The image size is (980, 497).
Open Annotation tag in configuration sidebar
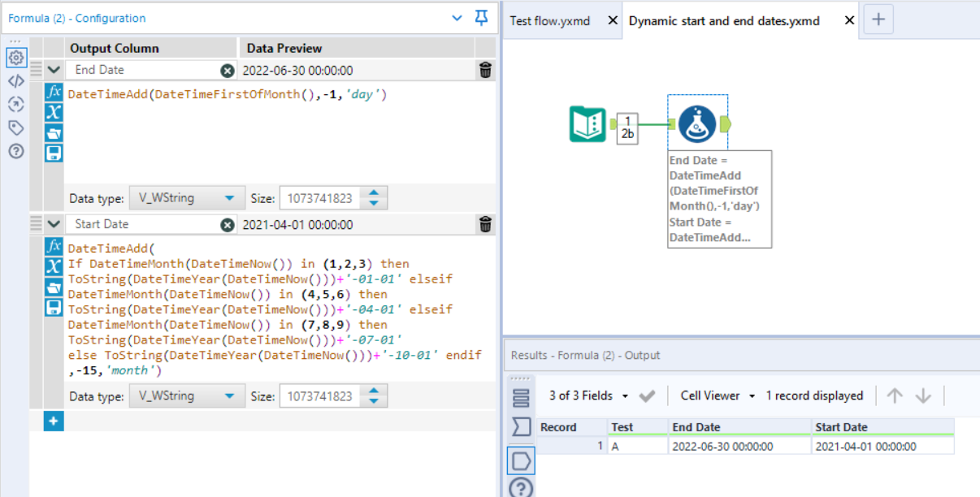(x=15, y=127)
